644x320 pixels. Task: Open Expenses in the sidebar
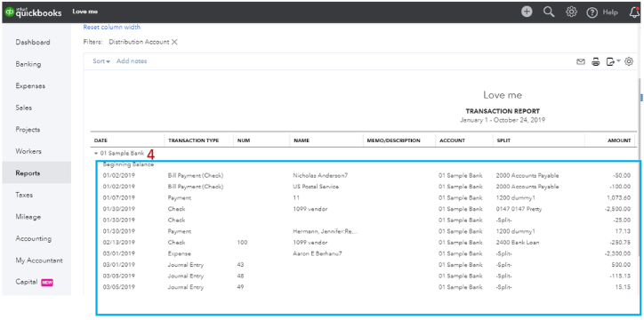(x=30, y=85)
